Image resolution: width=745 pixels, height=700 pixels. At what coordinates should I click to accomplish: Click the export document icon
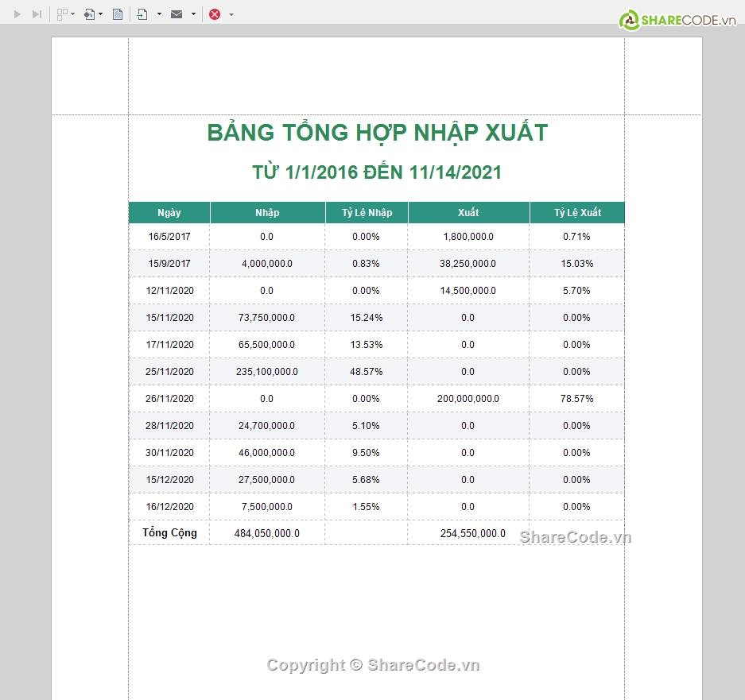(x=143, y=14)
